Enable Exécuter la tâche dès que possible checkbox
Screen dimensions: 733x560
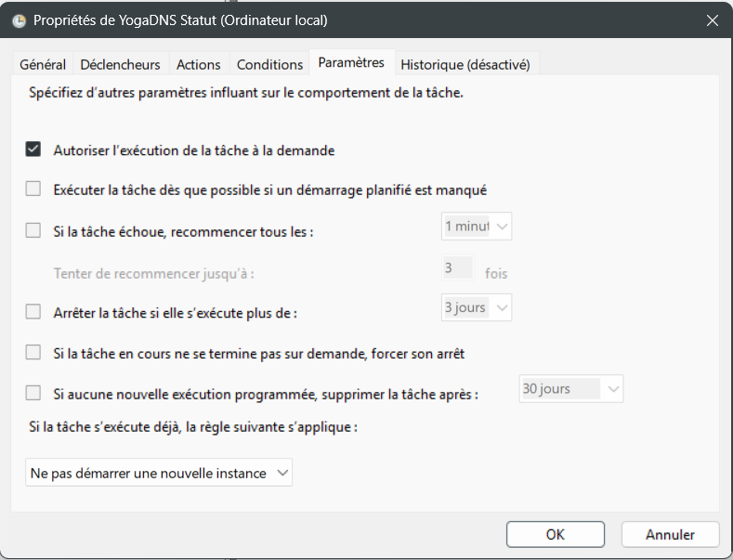pyautogui.click(x=33, y=189)
